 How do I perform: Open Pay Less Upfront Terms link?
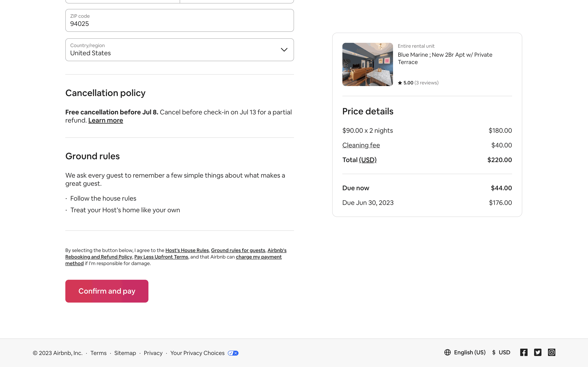coord(161,257)
